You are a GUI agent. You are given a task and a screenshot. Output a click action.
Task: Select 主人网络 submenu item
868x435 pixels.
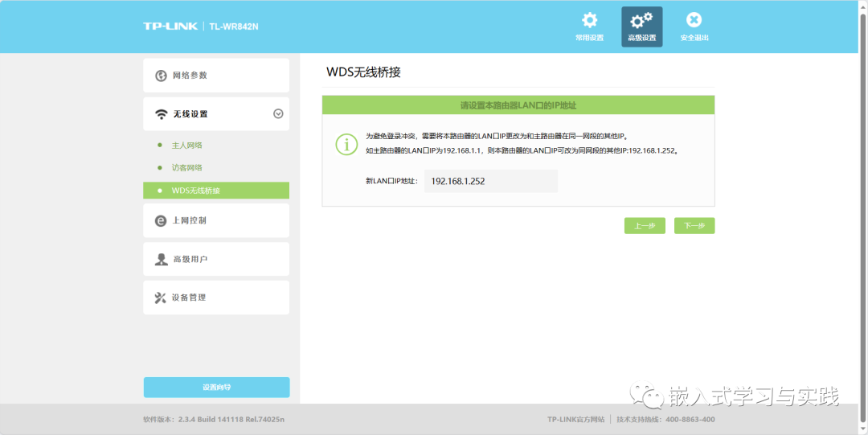click(187, 146)
